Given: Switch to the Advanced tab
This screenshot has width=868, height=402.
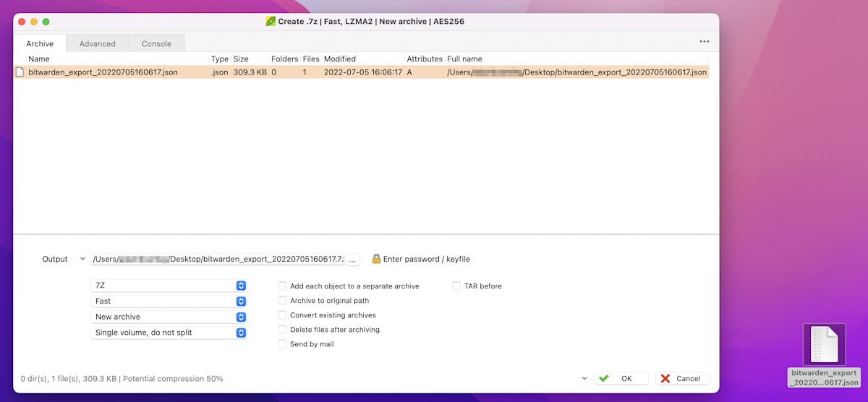Looking at the screenshot, I should pos(97,43).
